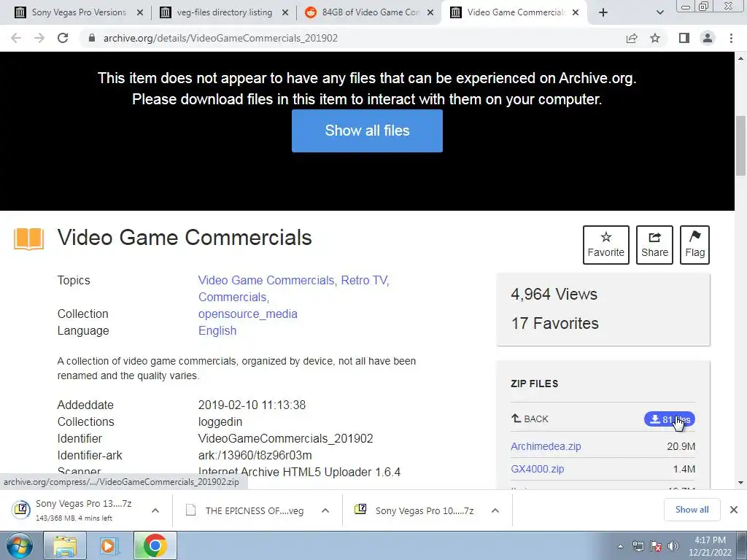Download Archimedea.zip
747x560 pixels.
point(546,446)
